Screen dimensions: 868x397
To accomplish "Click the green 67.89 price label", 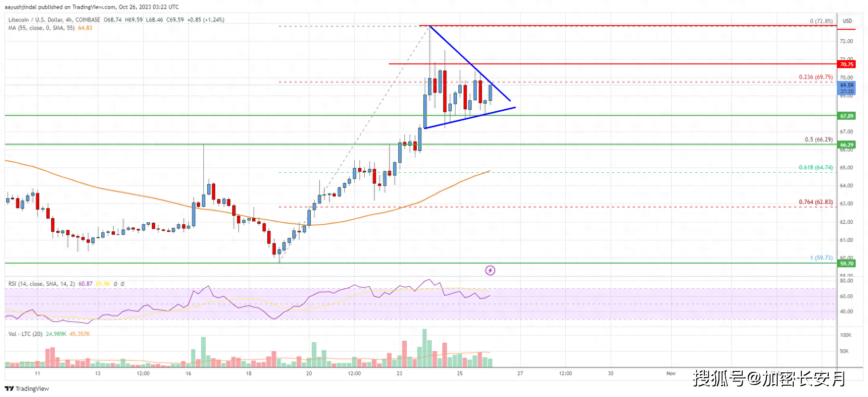I will 846,116.
